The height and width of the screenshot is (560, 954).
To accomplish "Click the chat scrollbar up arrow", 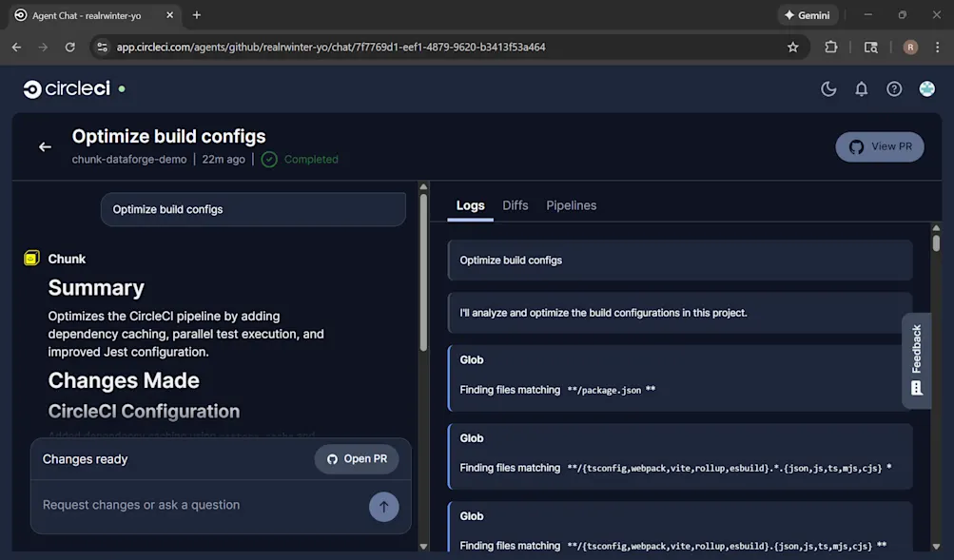I will click(423, 186).
